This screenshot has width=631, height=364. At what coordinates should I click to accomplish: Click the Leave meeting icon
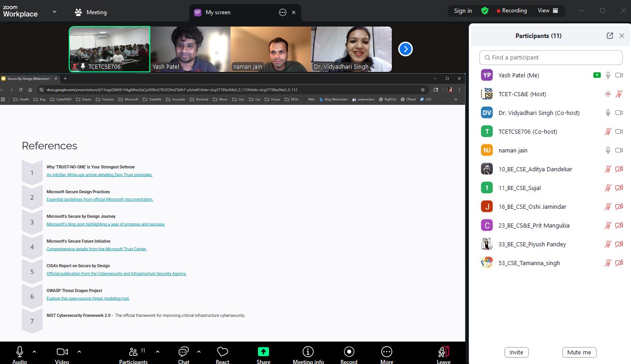pos(443,352)
